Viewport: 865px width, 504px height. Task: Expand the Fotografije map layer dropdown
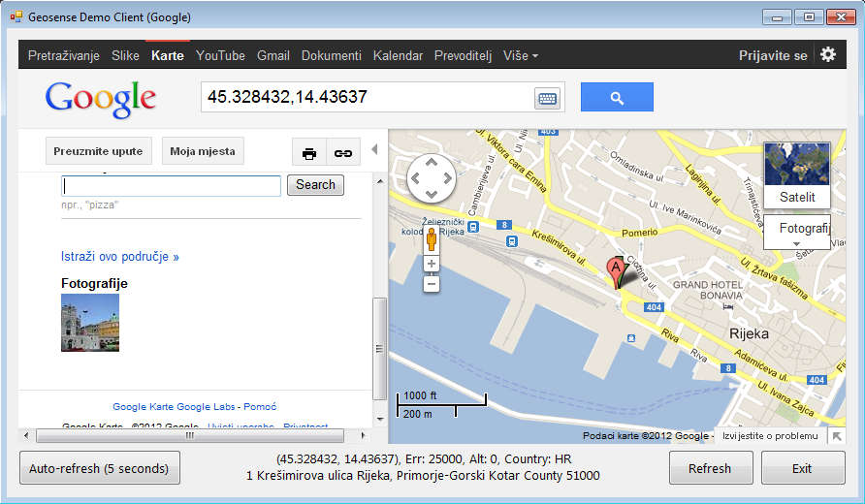(797, 234)
